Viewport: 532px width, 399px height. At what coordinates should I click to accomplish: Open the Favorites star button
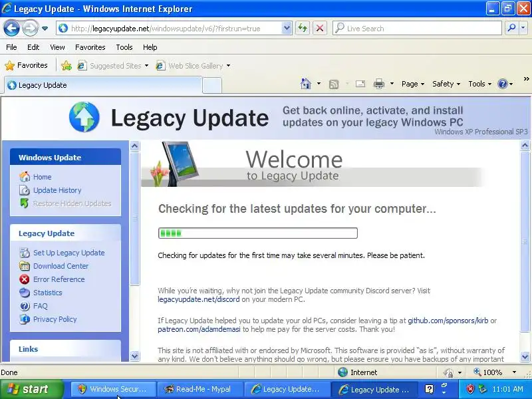26,65
